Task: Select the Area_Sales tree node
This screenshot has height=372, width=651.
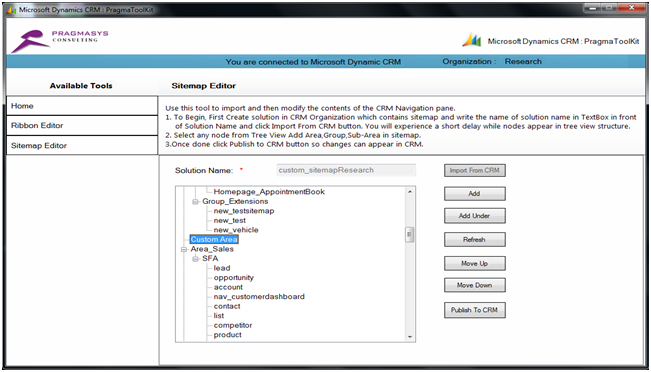Action: click(212, 249)
